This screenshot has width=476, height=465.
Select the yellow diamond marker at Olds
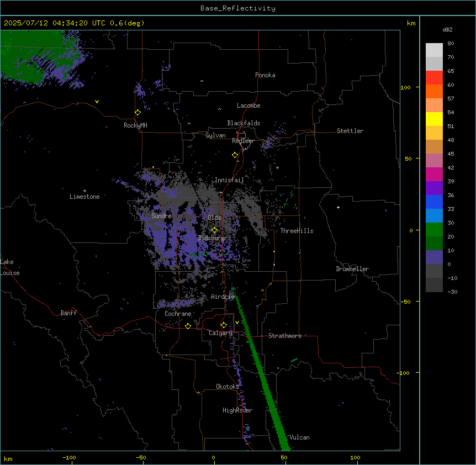[214, 230]
